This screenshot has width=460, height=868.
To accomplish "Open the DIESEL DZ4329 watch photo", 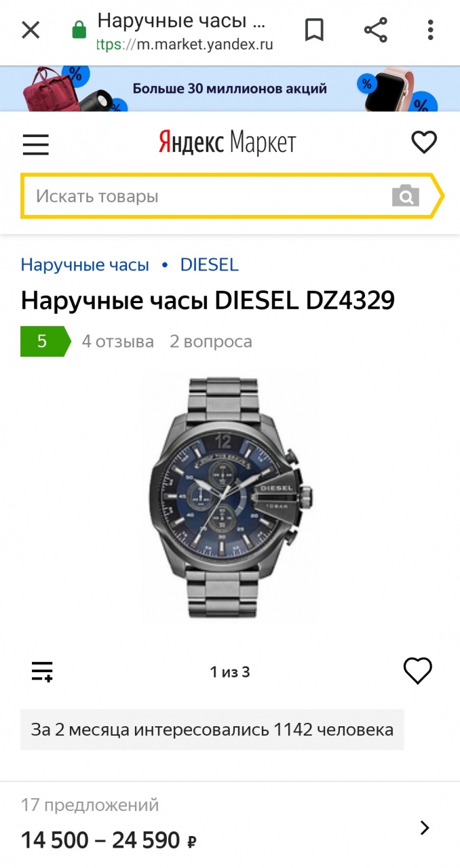I will (x=231, y=498).
